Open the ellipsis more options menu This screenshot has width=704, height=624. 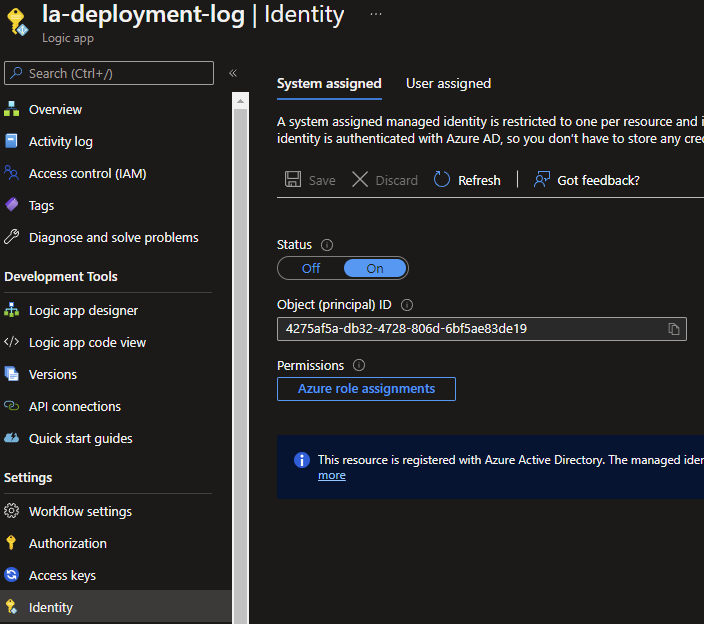pyautogui.click(x=376, y=14)
